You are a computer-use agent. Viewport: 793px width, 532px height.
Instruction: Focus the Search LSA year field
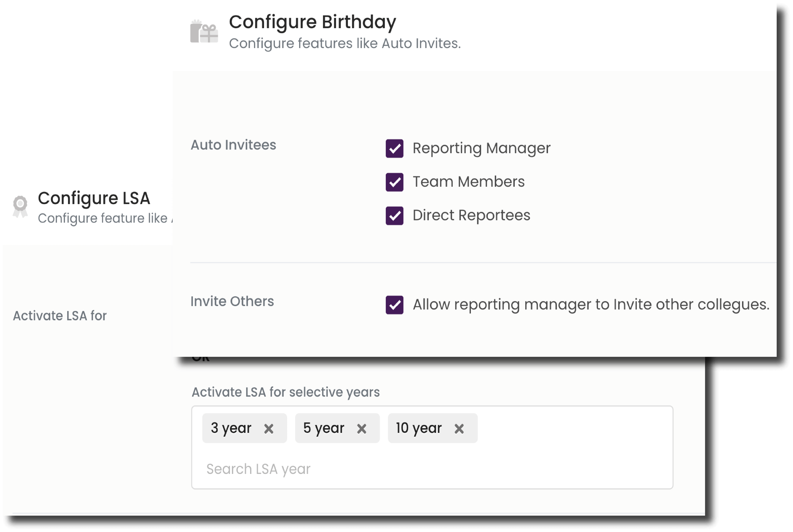[258, 469]
